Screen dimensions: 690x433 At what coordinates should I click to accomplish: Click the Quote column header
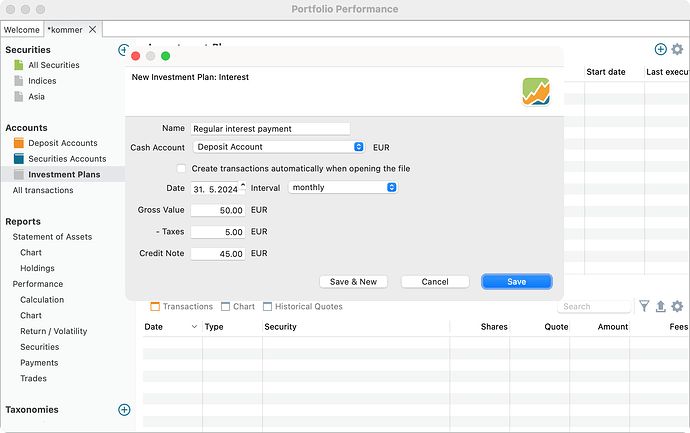(x=556, y=327)
